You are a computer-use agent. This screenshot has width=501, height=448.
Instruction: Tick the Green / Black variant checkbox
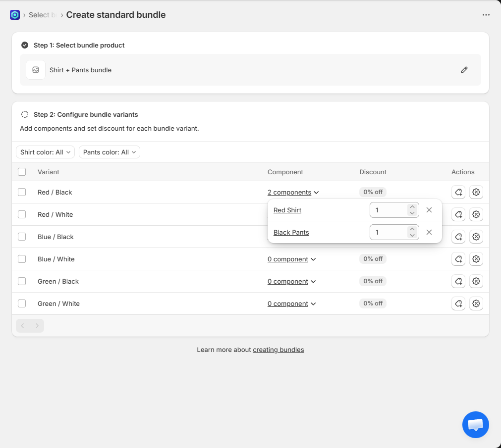tap(22, 281)
